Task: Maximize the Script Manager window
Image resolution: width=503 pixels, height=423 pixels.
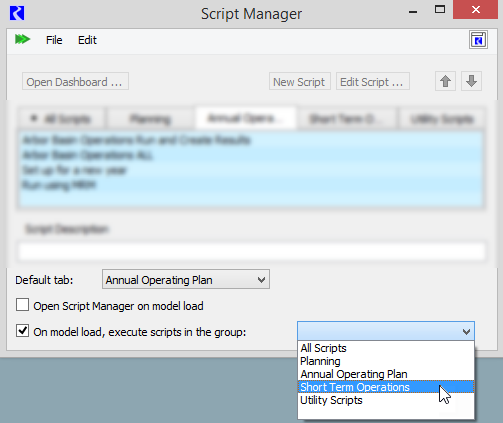Action: coord(440,10)
